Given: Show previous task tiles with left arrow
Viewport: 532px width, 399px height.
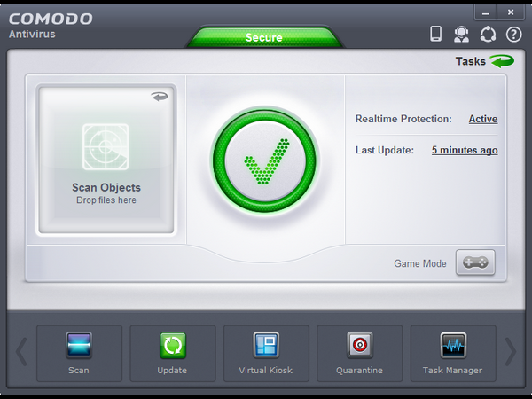Looking at the screenshot, I should (21, 352).
